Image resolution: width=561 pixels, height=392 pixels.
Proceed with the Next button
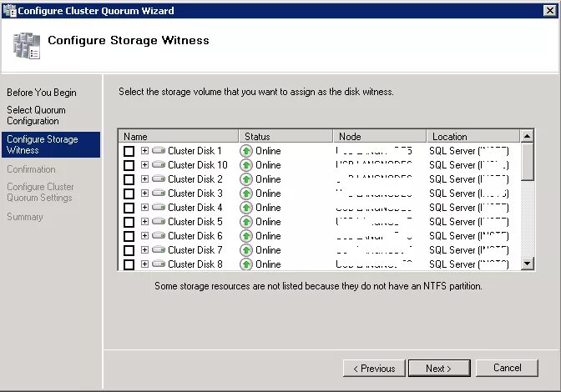pos(439,368)
